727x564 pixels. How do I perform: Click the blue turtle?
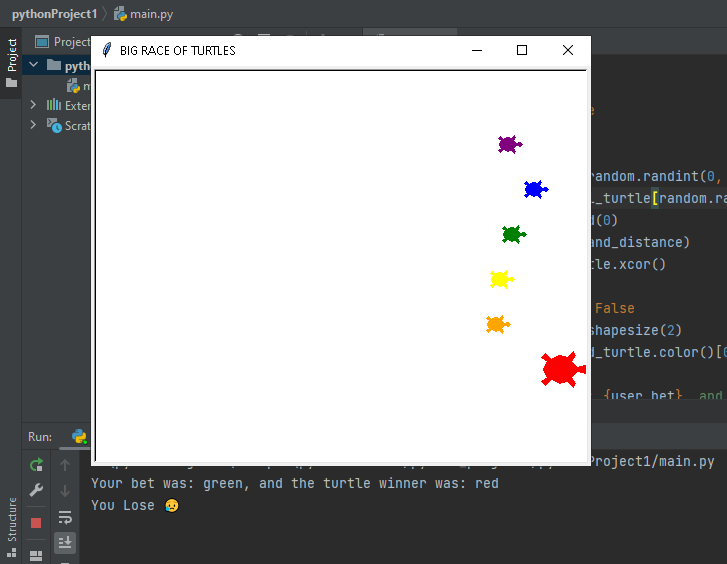click(x=536, y=189)
